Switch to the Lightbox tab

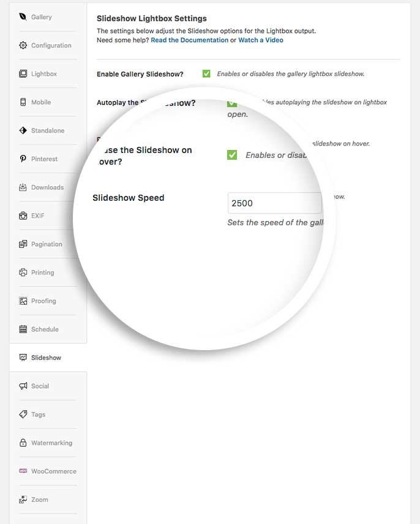pos(43,74)
